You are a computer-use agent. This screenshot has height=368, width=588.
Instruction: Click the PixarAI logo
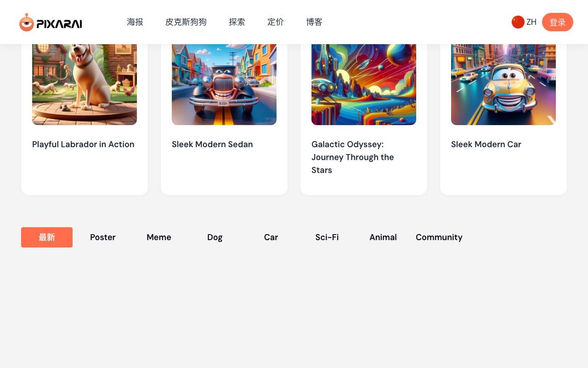(51, 22)
